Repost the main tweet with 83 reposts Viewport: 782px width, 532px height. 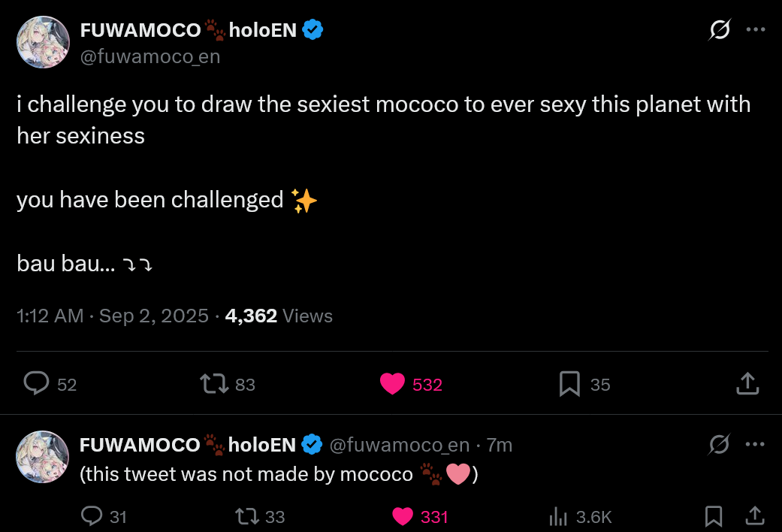pyautogui.click(x=214, y=384)
